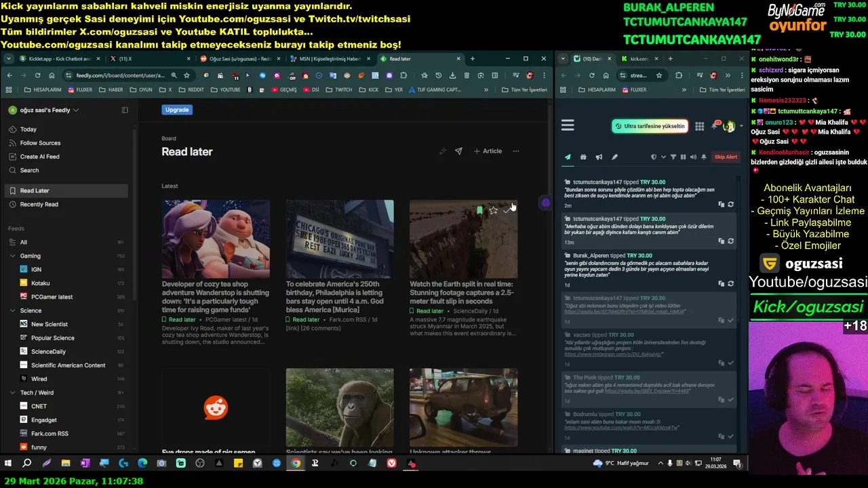Open the Windows Start menu
Image resolution: width=868 pixels, height=488 pixels.
(8, 464)
